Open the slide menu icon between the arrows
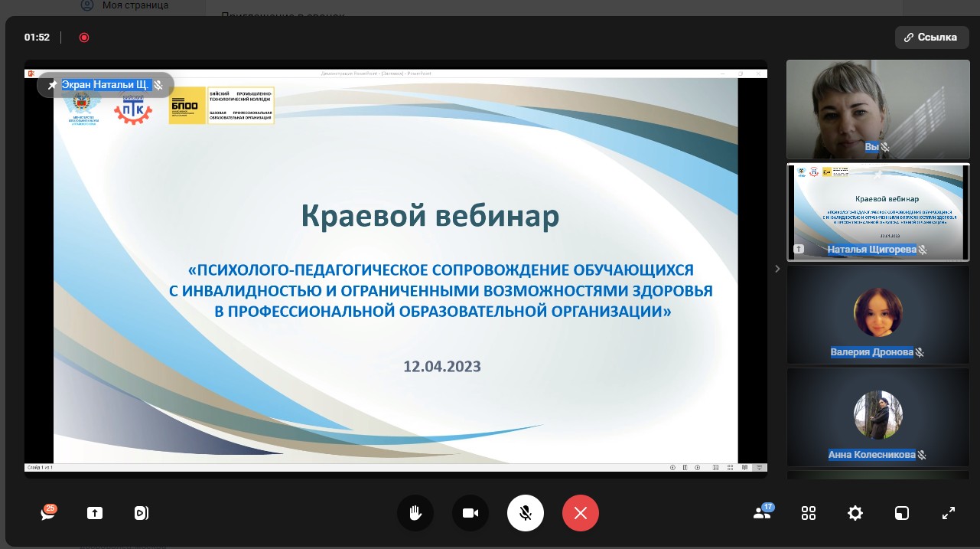This screenshot has width=980, height=549. 685,467
